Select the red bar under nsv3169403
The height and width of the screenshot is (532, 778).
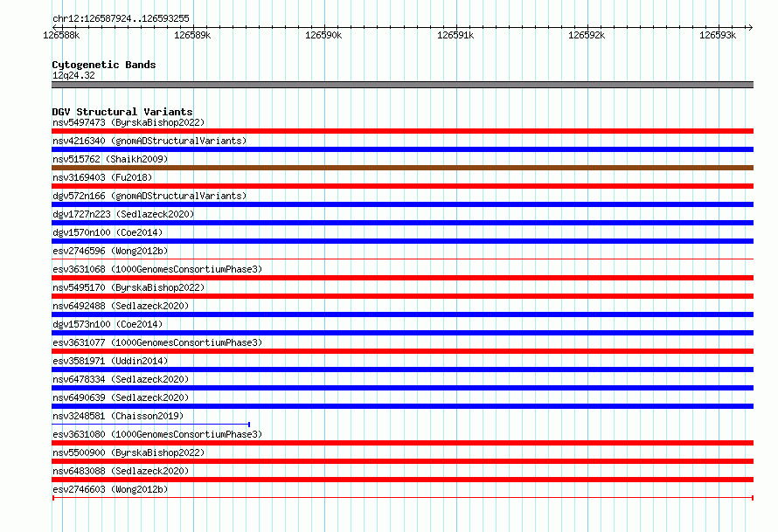coord(402,186)
